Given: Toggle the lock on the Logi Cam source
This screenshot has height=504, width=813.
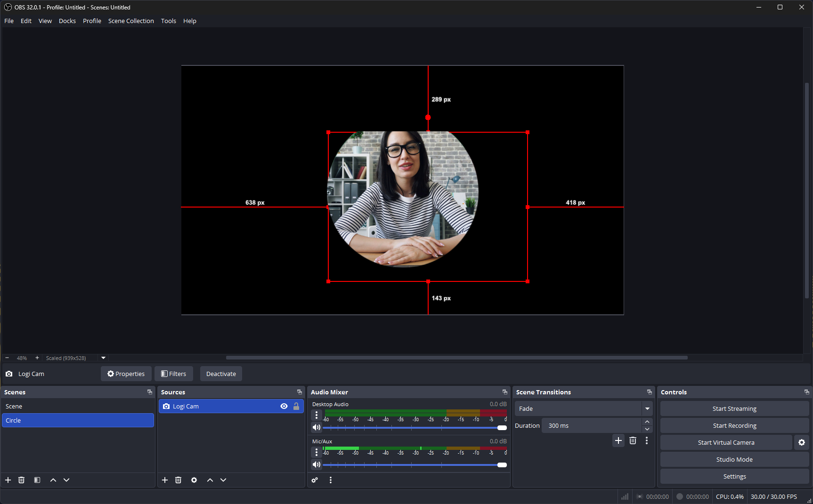Looking at the screenshot, I should (296, 406).
